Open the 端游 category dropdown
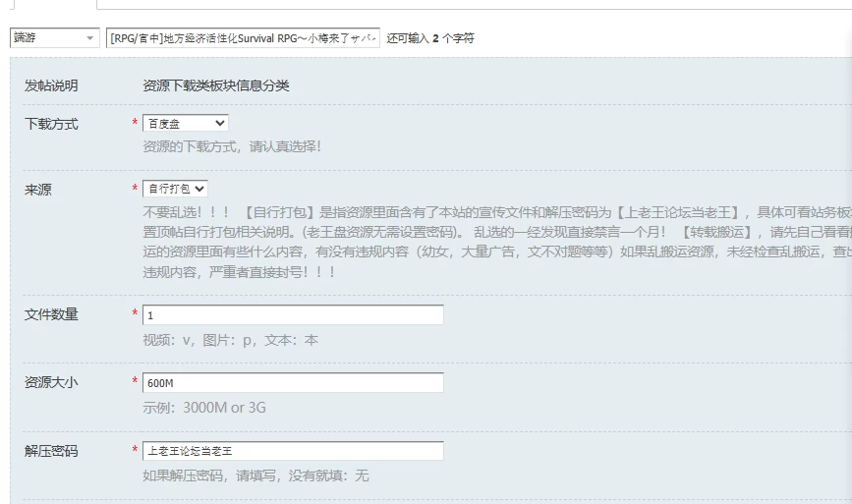Viewport: 852px width, 504px height. coord(54,38)
